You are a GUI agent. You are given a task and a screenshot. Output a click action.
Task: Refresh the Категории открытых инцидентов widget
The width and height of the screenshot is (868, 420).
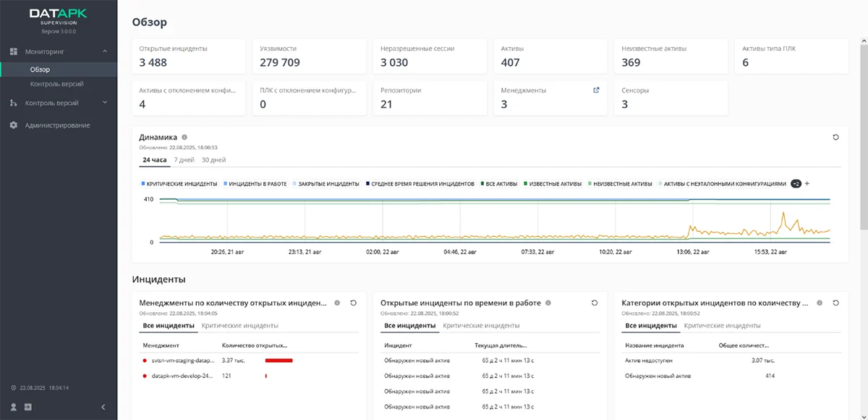(835, 303)
